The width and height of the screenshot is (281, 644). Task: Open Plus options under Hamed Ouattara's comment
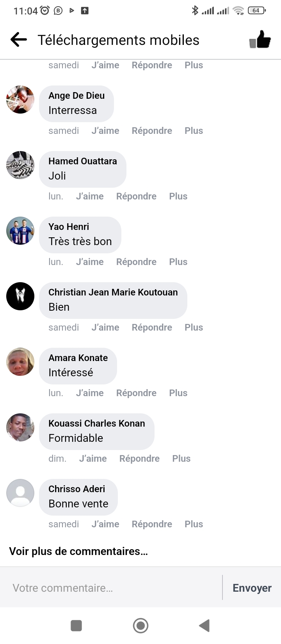click(178, 196)
